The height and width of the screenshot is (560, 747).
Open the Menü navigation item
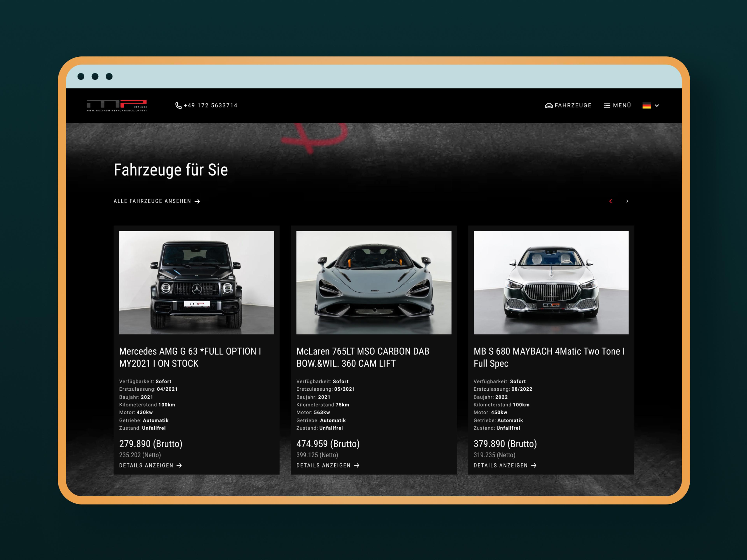[622, 105]
